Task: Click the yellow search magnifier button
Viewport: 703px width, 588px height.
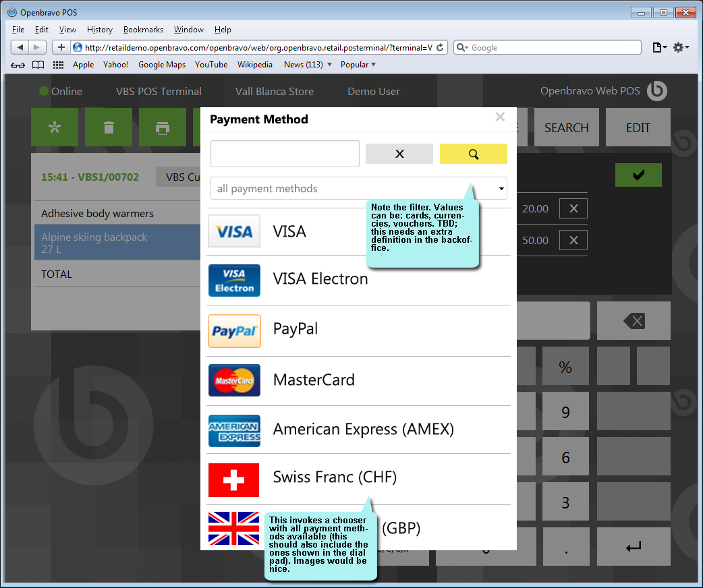Action: (x=473, y=154)
